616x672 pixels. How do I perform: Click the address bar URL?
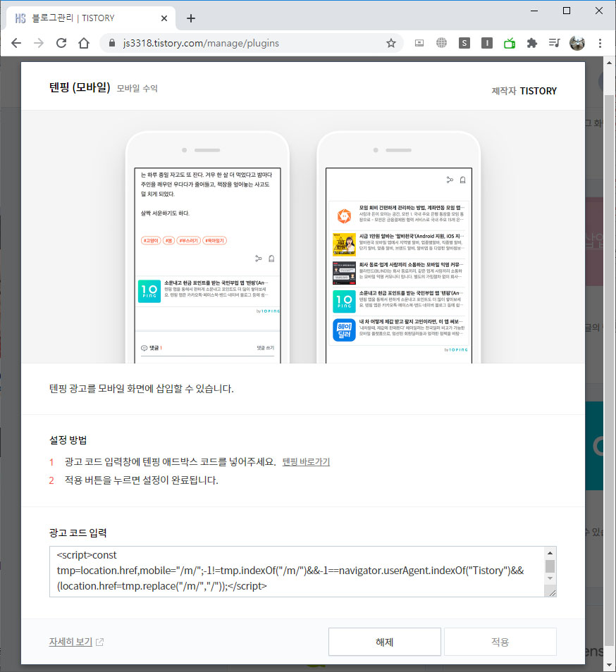tap(201, 43)
